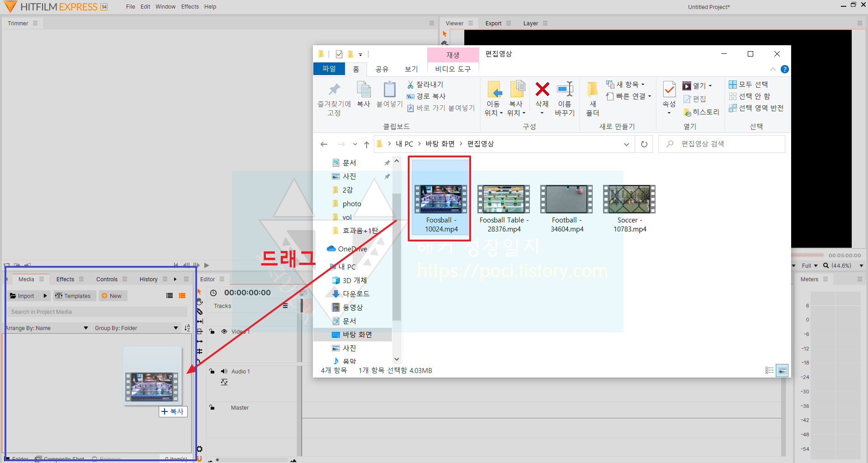868x463 pixels.
Task: Toggle sort order A-Z icon in Media panel
Action: 187,328
